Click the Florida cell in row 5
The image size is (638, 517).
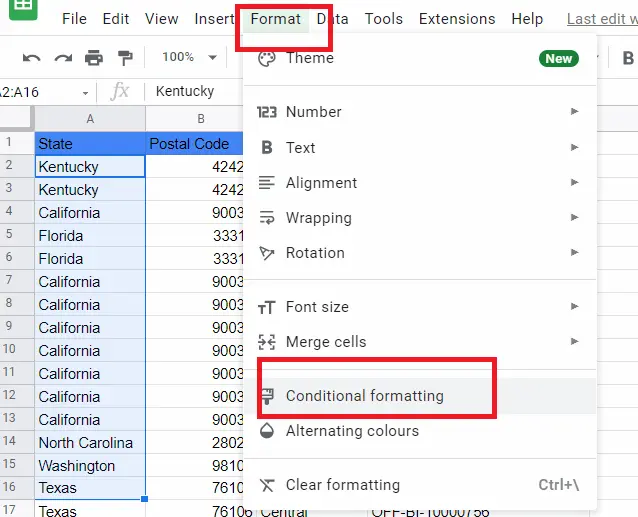(90, 236)
